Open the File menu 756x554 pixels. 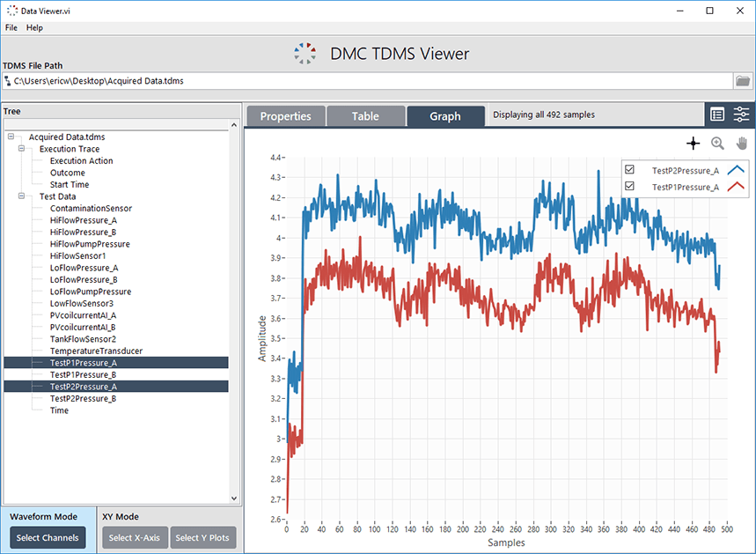pos(11,27)
